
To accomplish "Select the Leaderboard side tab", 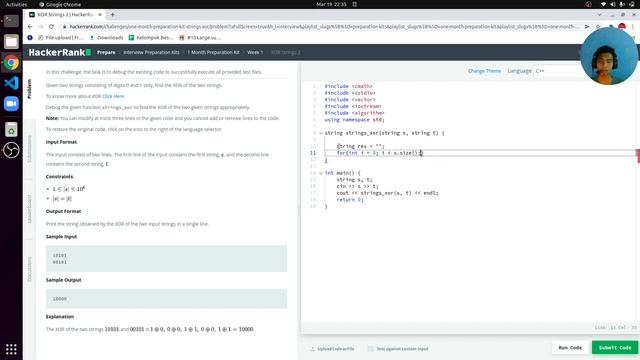I will click(x=29, y=209).
